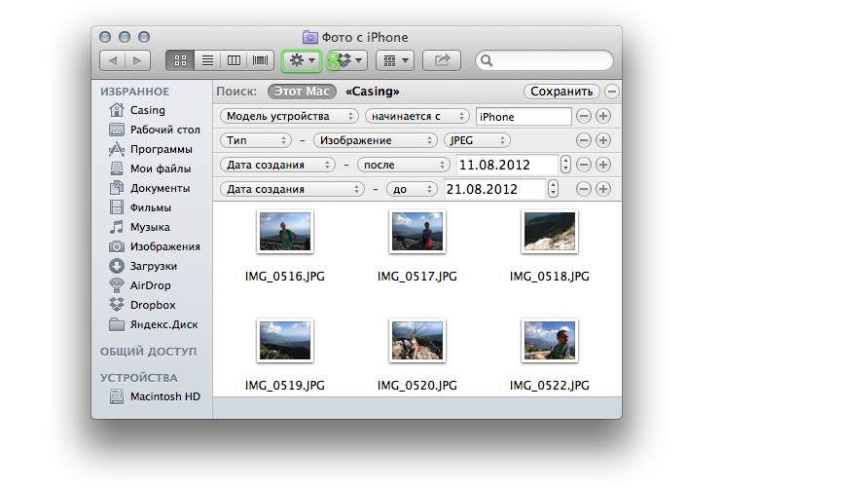Open the JPEG image type dropdown
This screenshot has width=868, height=488.
click(x=477, y=140)
